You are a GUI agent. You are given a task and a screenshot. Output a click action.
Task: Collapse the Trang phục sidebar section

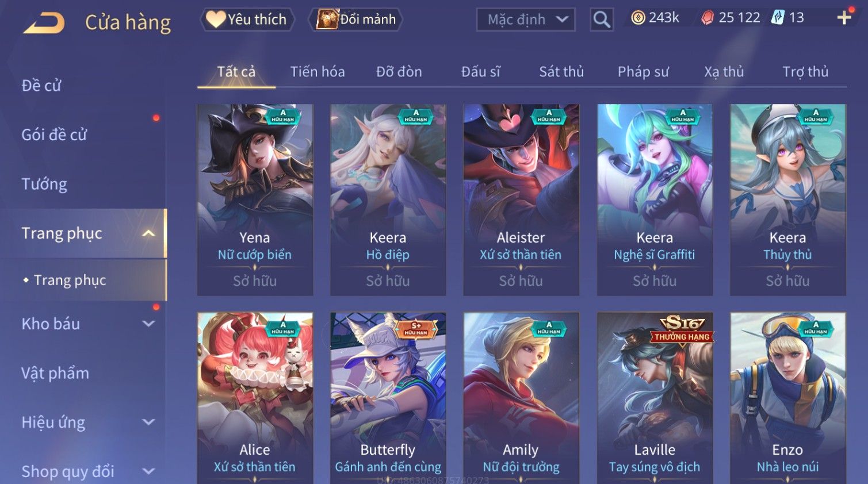point(148,233)
